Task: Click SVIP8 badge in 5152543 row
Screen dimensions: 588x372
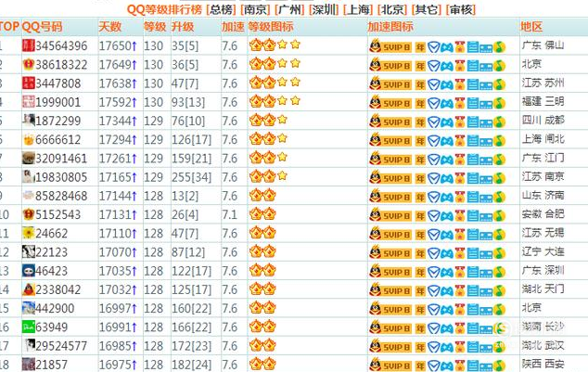Action: point(390,215)
